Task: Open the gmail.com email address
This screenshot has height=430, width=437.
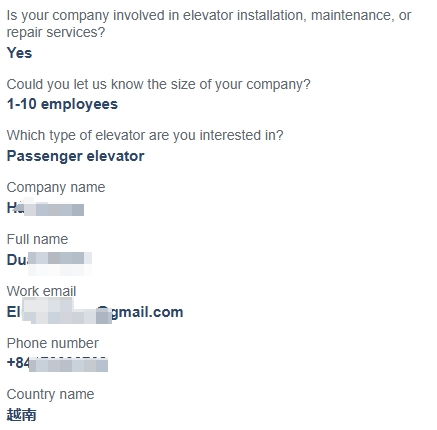Action: [95, 312]
